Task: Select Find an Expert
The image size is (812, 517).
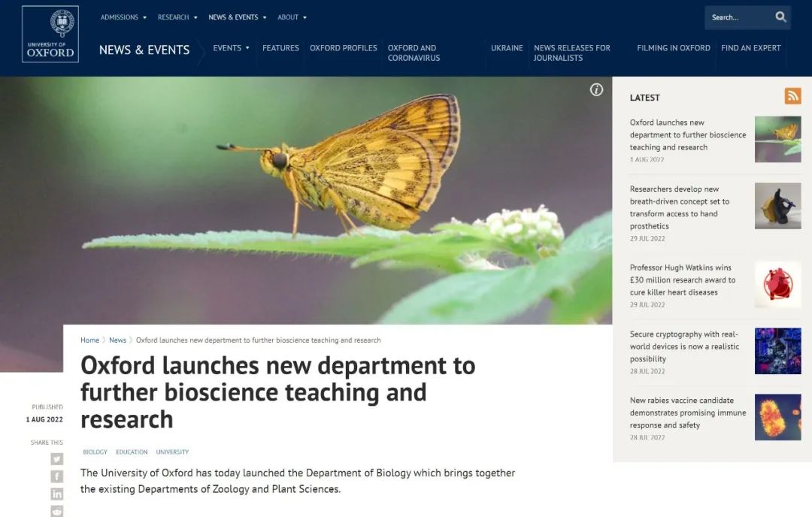Action: 750,48
